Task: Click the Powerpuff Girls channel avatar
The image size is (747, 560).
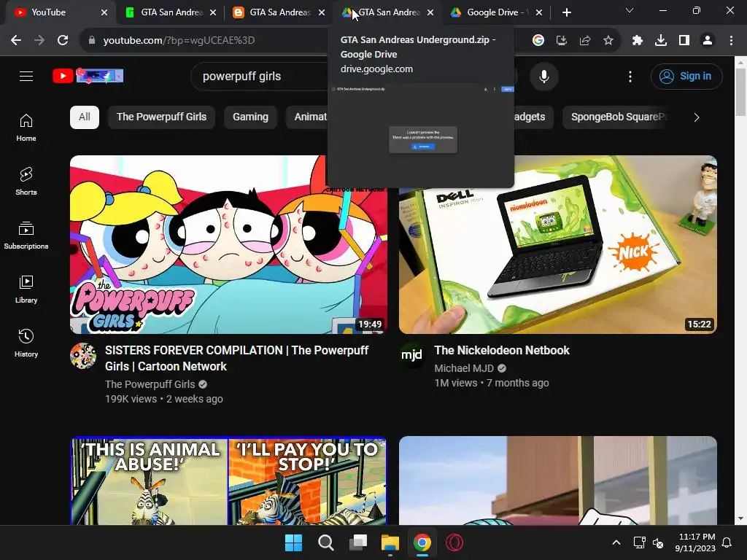Action: pos(83,356)
